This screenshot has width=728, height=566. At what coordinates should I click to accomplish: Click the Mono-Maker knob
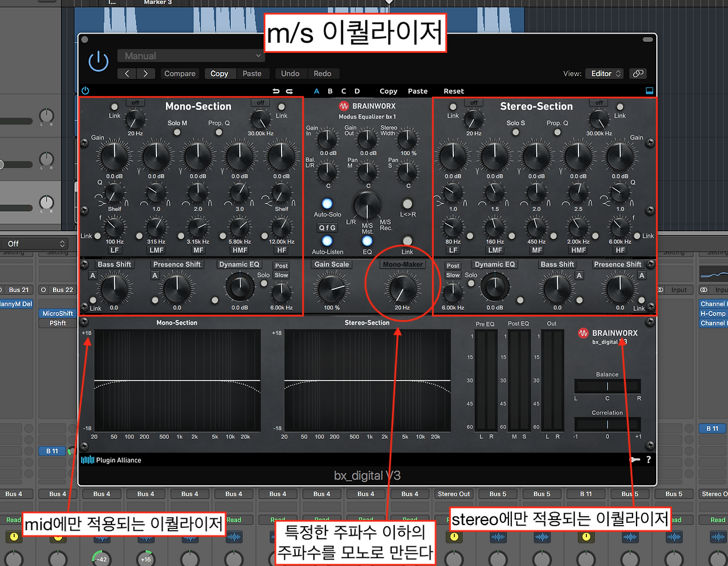pyautogui.click(x=402, y=288)
